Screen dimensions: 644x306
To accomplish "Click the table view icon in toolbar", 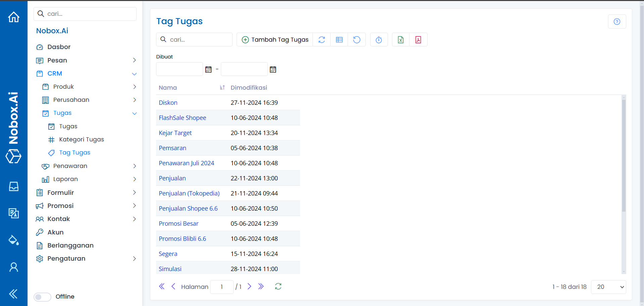I will coord(339,40).
